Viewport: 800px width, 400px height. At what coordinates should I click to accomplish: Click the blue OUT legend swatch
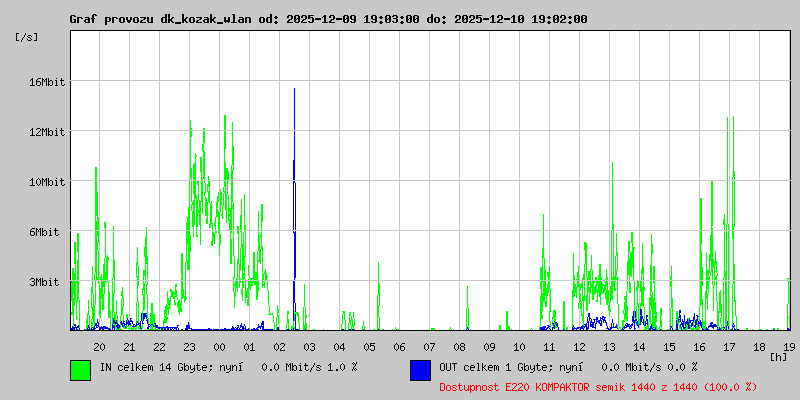pyautogui.click(x=420, y=370)
